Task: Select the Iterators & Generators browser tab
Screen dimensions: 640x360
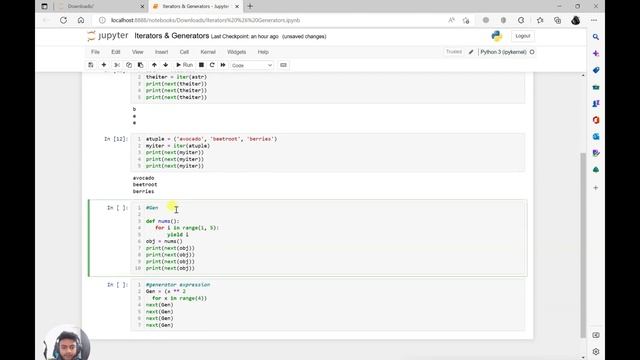Action: pyautogui.click(x=195, y=7)
